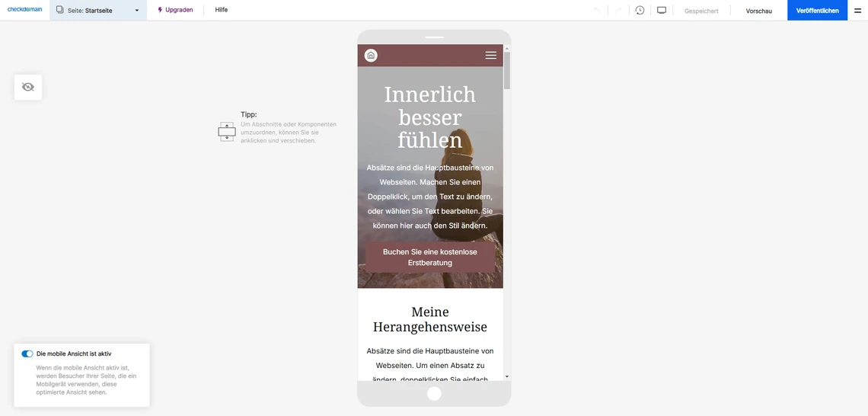
Task: Click the Buchen Sie eine kostenlose Erstberatung button
Action: (x=430, y=257)
